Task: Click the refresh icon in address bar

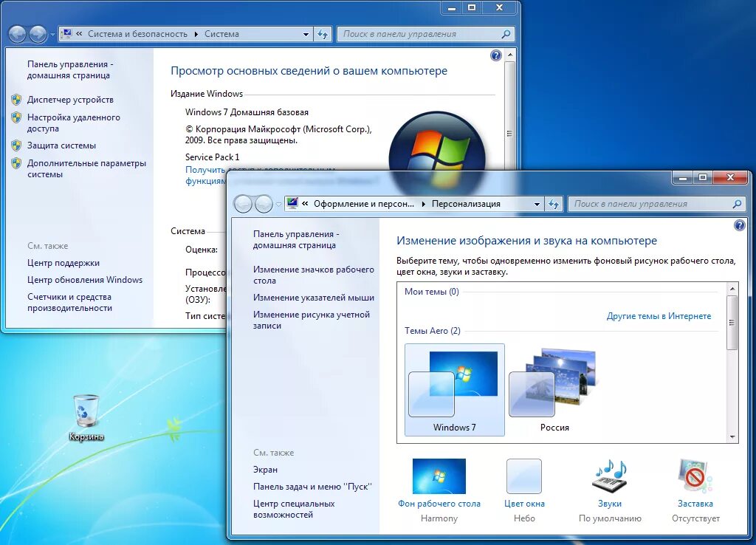Action: (x=554, y=203)
